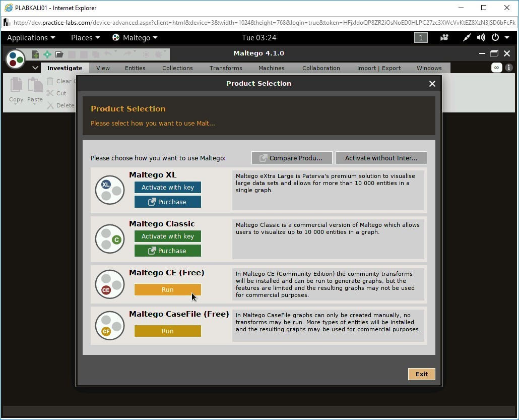Expand the toolbar chevron under the Maltego logo
519x420 pixels.
tap(35, 67)
